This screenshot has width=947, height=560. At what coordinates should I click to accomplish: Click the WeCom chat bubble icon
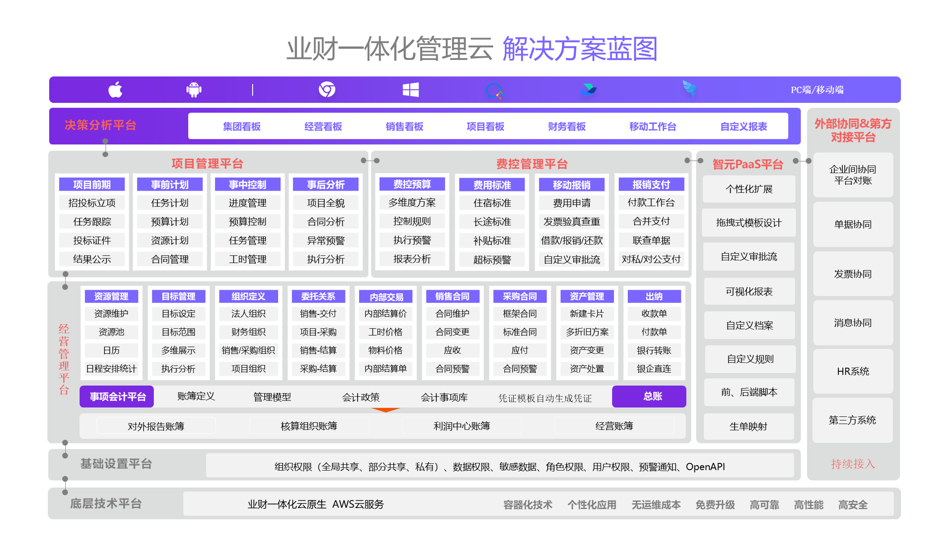pos(494,91)
